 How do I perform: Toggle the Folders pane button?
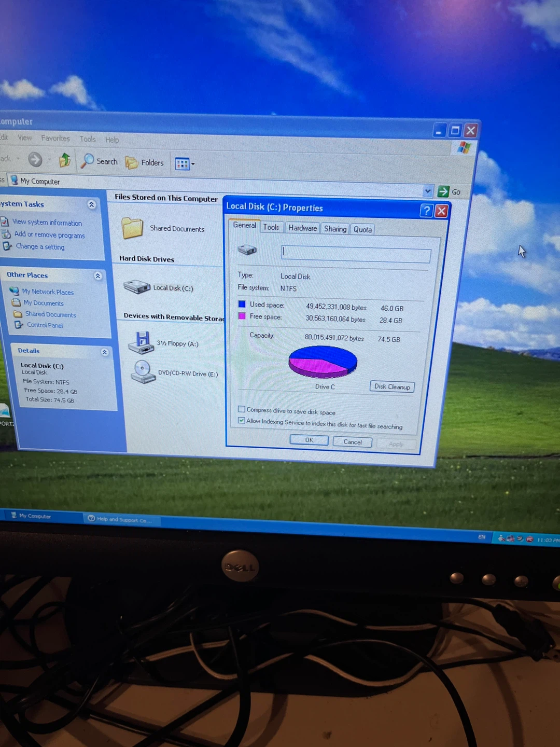click(145, 162)
